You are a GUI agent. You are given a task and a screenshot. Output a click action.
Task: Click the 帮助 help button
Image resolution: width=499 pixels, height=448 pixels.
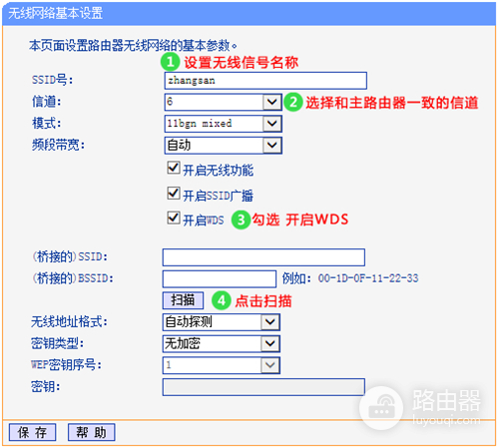click(x=92, y=432)
